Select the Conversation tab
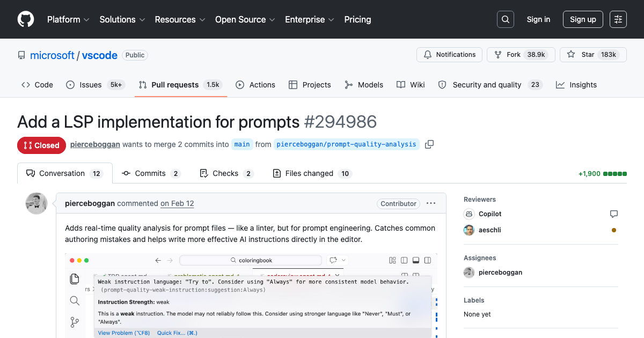The image size is (644, 338). tap(65, 173)
